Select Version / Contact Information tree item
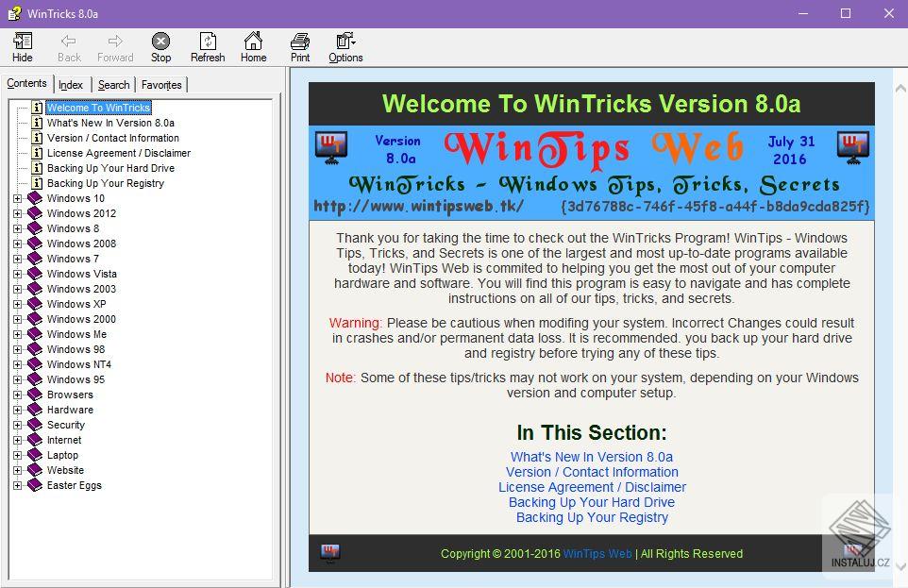This screenshot has width=908, height=588. click(x=113, y=138)
